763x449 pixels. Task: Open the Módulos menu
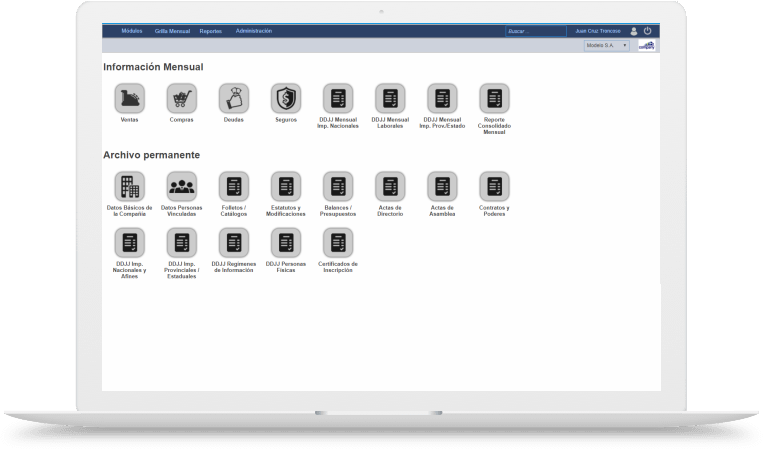point(132,31)
